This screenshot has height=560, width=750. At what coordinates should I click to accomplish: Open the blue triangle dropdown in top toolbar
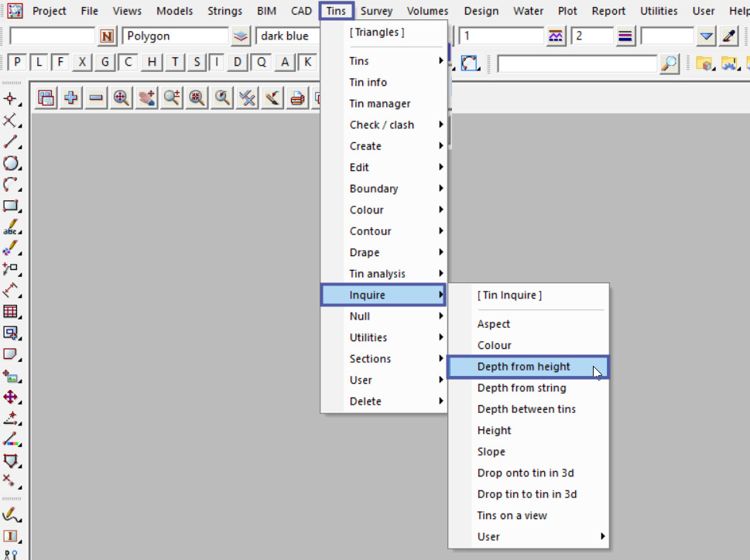706,36
